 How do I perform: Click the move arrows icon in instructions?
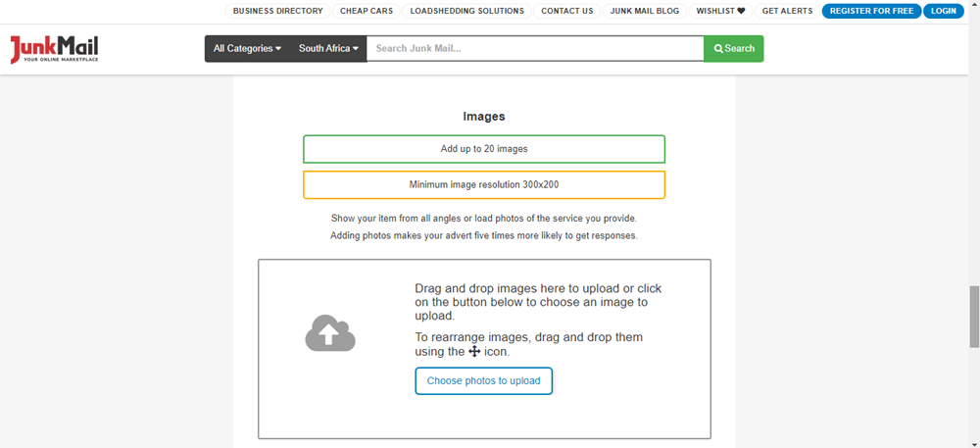coord(474,352)
